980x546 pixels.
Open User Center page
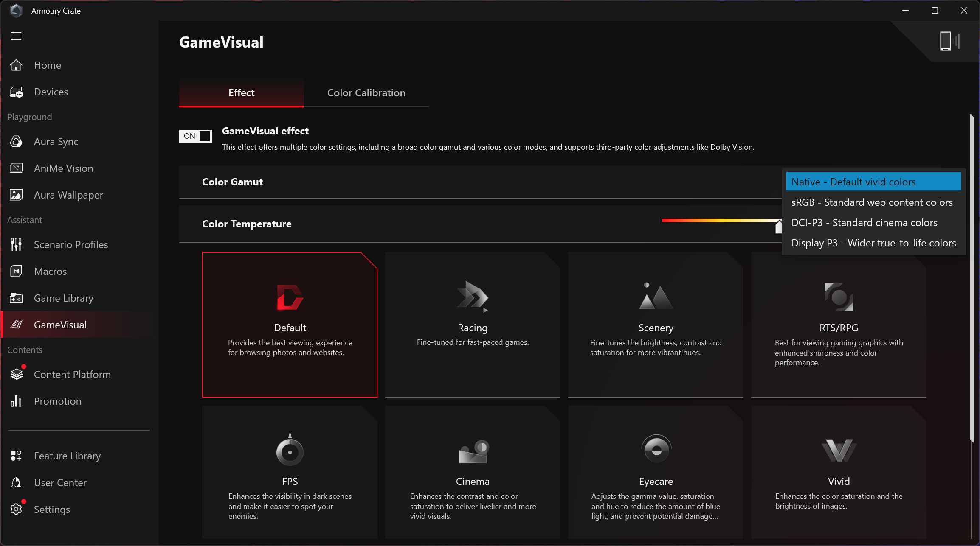point(60,483)
